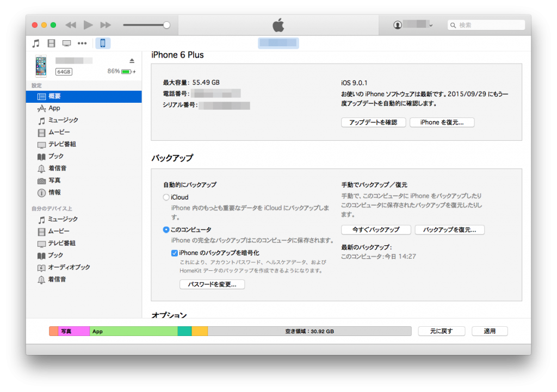Click the More media types (…) icon
The width and height of the screenshot is (557, 392).
pyautogui.click(x=82, y=43)
